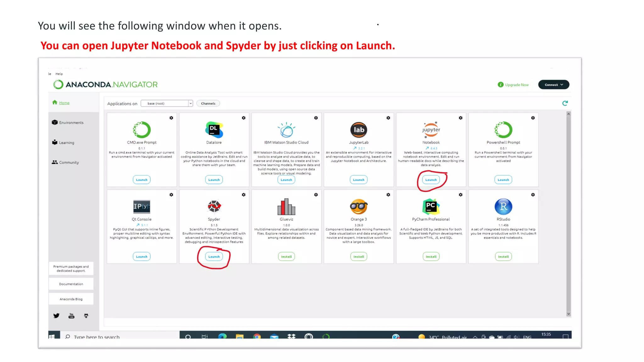Click the JupyterLab app logo
This screenshot has width=644, height=362.
(358, 130)
